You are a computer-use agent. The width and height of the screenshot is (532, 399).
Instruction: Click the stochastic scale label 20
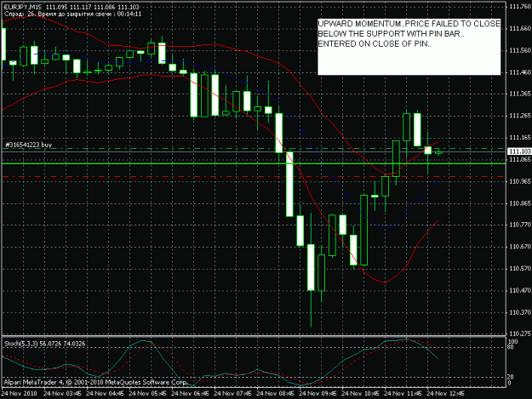[x=511, y=377]
